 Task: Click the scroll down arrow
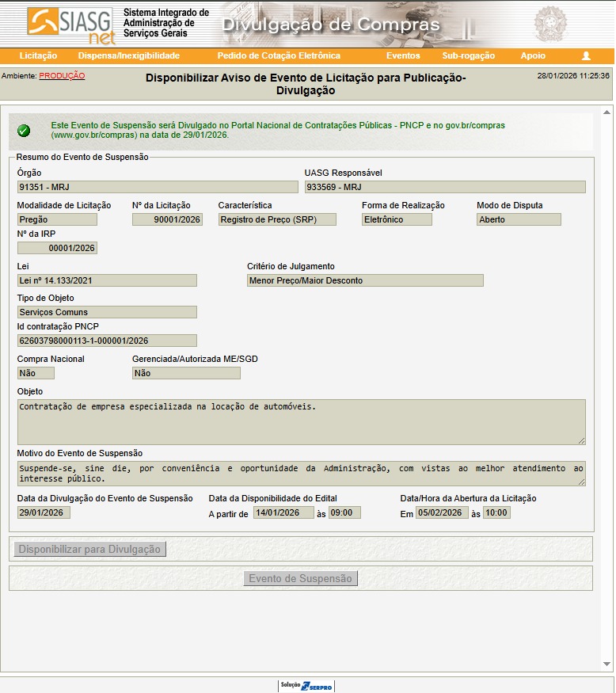(x=607, y=664)
